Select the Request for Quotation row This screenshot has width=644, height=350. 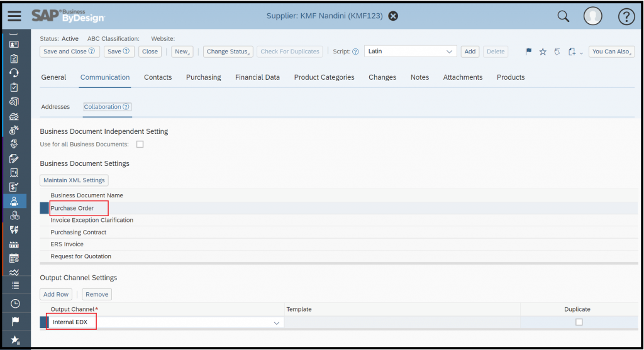(339, 256)
